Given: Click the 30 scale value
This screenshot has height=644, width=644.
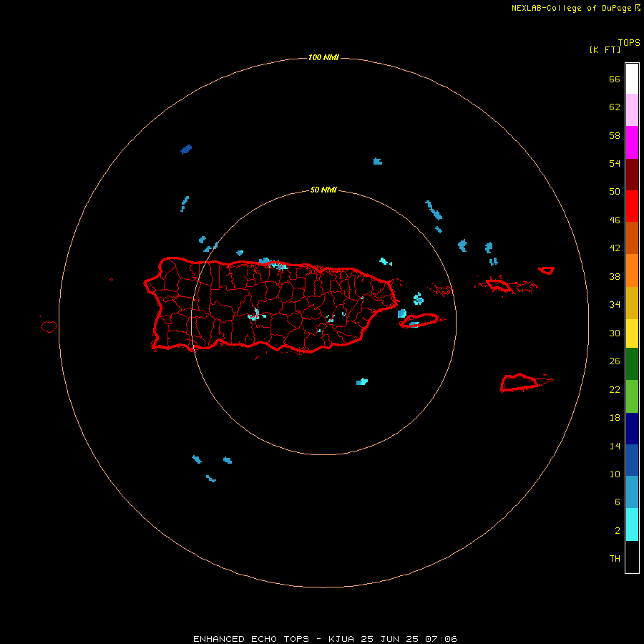Looking at the screenshot, I should pos(615,333).
